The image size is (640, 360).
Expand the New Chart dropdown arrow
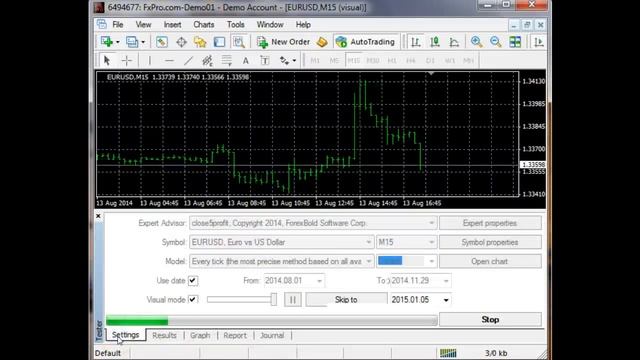(x=118, y=42)
